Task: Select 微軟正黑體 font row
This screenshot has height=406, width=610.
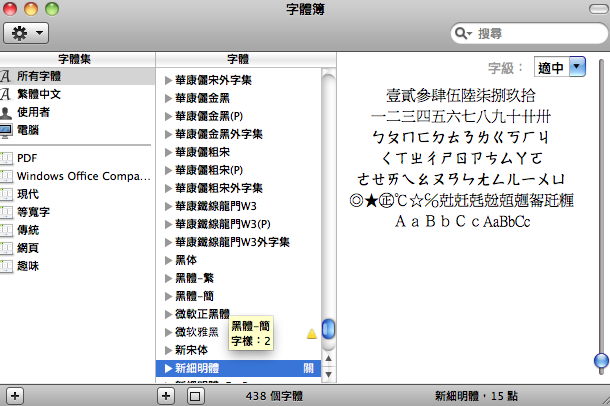Action: point(238,314)
